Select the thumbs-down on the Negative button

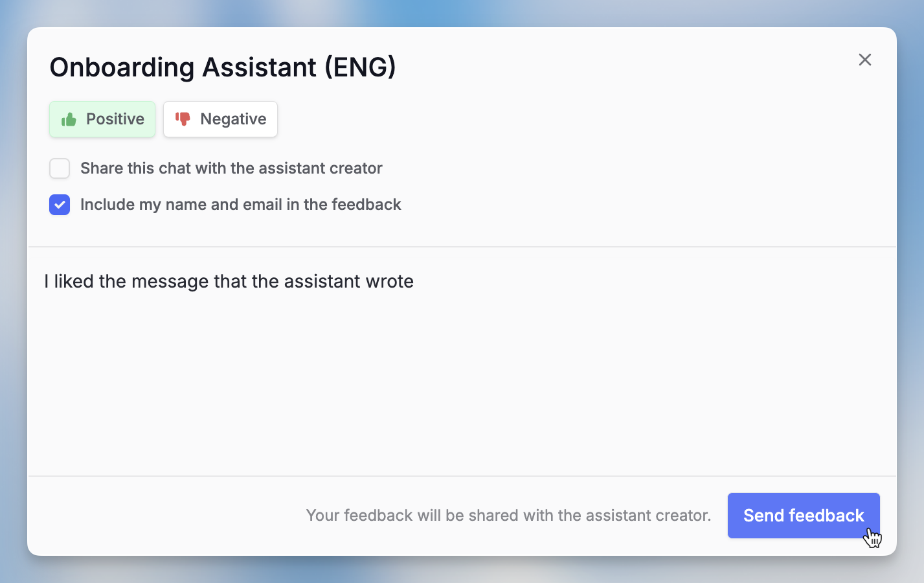pos(183,119)
